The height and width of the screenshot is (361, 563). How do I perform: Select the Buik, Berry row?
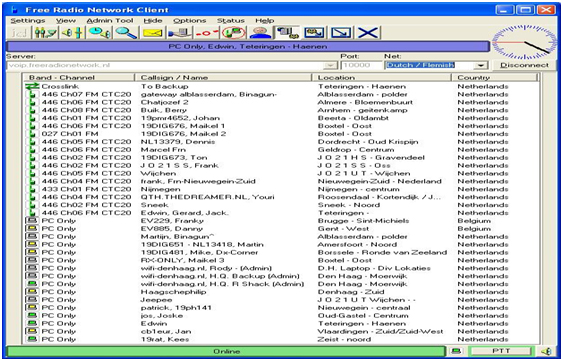pyautogui.click(x=282, y=110)
